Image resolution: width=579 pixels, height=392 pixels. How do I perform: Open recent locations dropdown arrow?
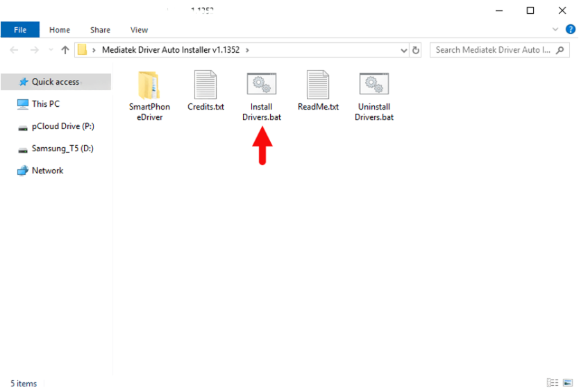[51, 50]
